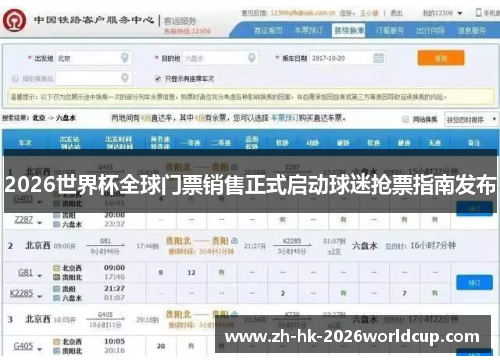Viewport: 500px width, 362px height.
Task: Click K2285 hard seat count 7
Action: pos(404,293)
